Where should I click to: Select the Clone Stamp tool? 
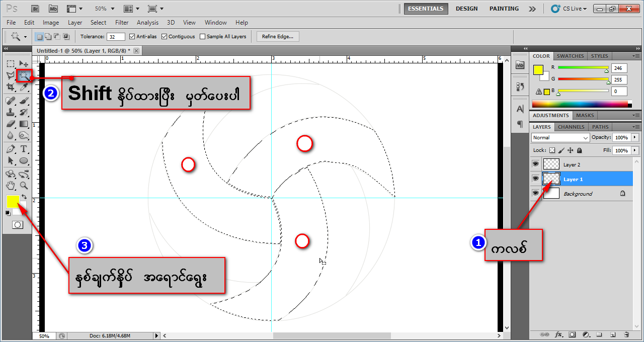coord(11,112)
